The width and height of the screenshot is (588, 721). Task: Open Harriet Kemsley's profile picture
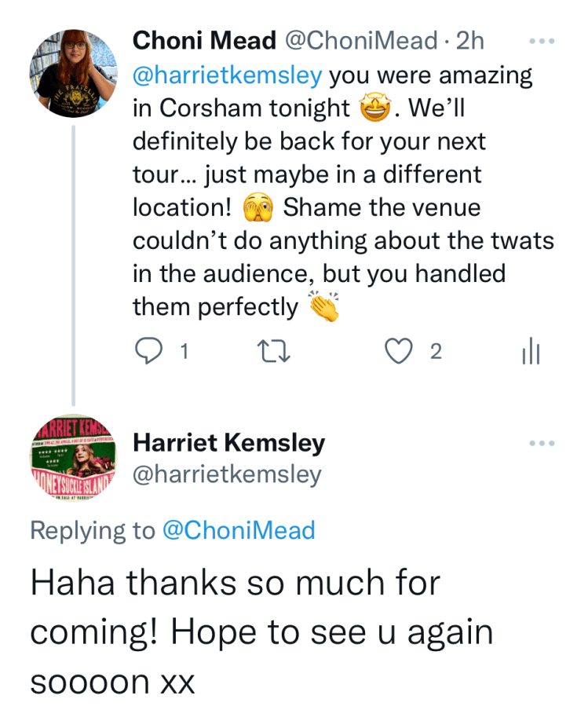[x=73, y=458]
